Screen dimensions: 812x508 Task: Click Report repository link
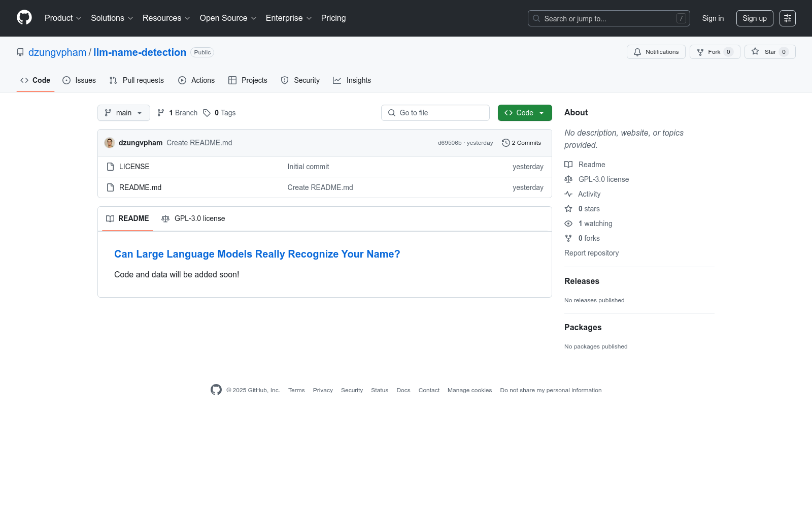click(592, 253)
